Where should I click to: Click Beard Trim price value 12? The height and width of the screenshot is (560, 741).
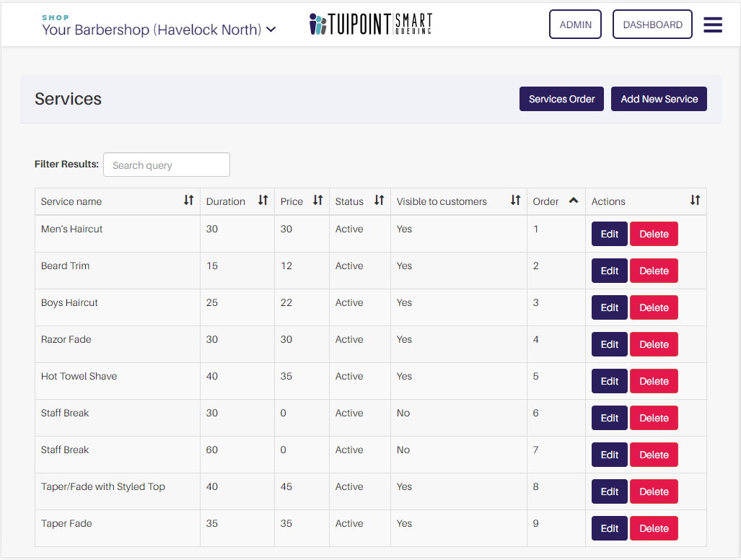(286, 266)
